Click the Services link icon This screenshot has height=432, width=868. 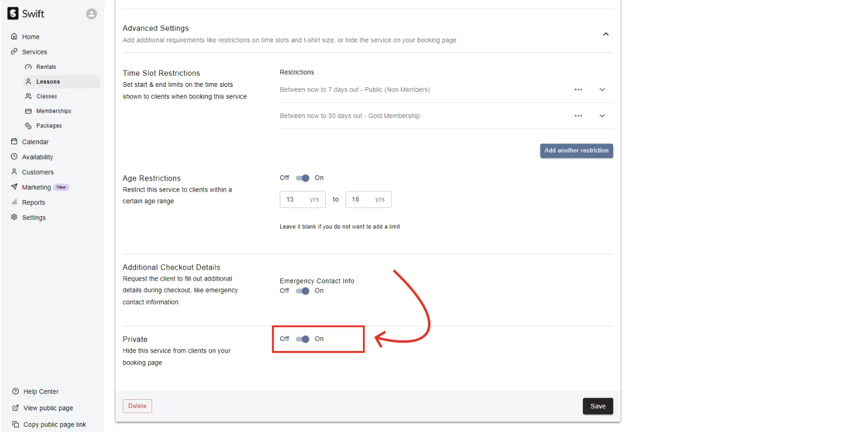tap(14, 51)
